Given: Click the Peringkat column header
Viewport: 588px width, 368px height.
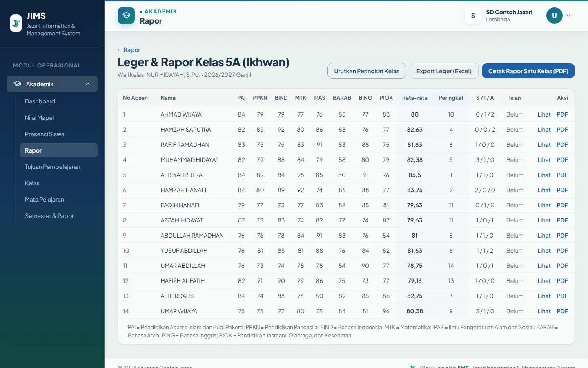Looking at the screenshot, I should [451, 98].
